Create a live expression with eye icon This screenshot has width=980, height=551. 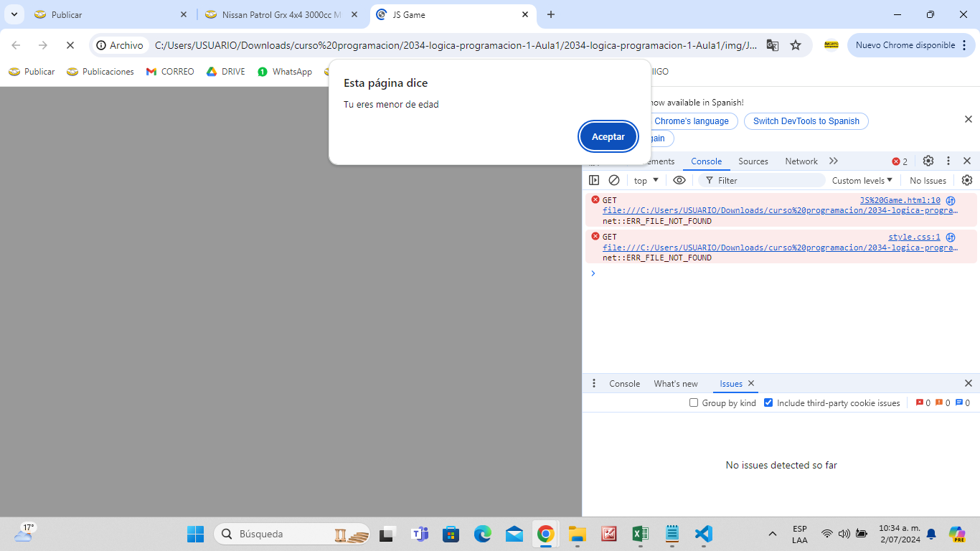click(x=679, y=180)
